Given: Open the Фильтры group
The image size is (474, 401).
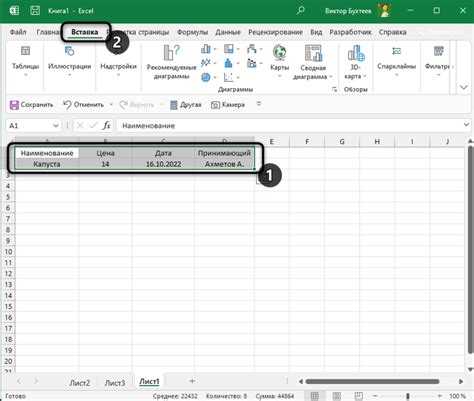Looking at the screenshot, I should pos(438,61).
